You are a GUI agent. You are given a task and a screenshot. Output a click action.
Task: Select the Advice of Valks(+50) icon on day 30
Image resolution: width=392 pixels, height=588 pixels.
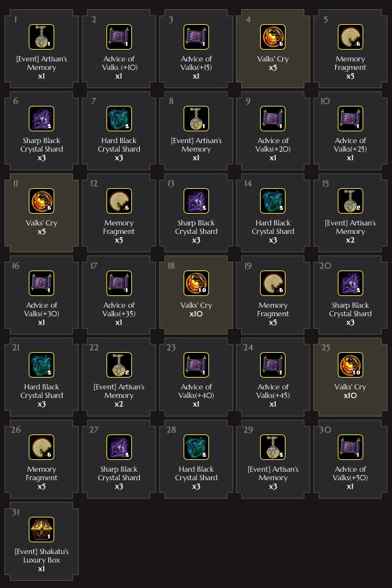click(350, 447)
